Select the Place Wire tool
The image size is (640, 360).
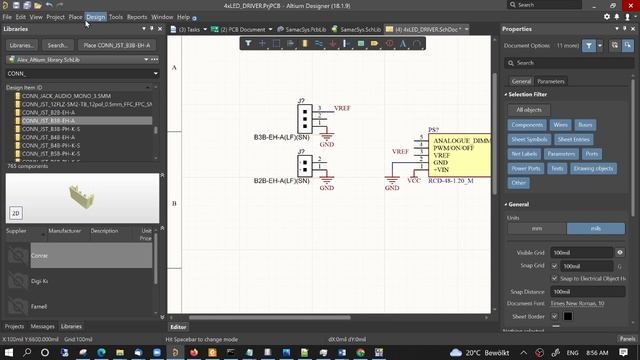[x=319, y=43]
